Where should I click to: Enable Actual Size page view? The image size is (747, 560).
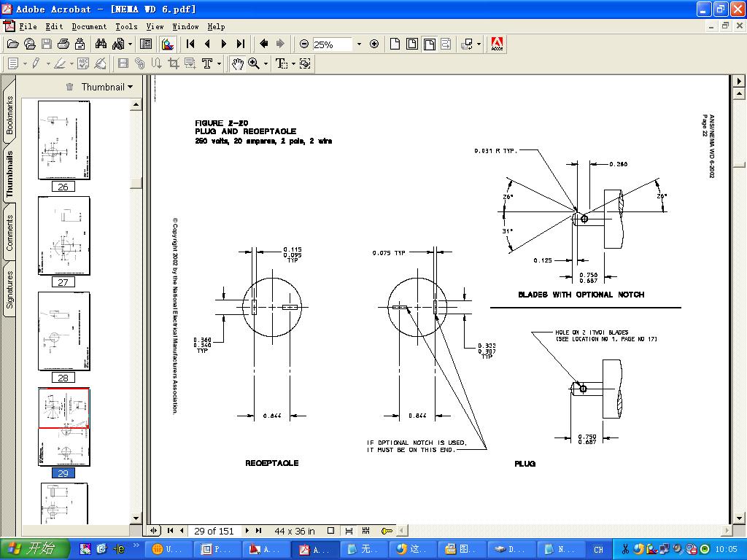(395, 44)
